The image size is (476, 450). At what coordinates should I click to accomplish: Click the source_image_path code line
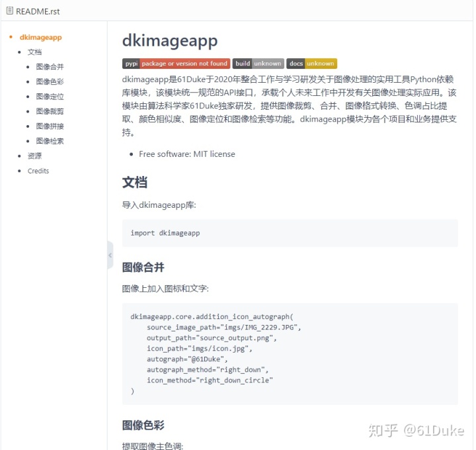coord(224,328)
